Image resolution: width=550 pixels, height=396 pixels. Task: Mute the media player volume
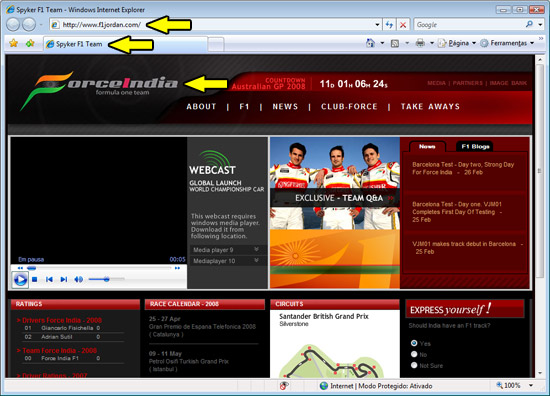point(79,279)
